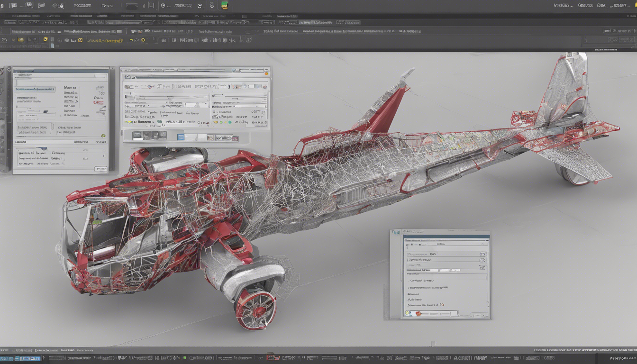The height and width of the screenshot is (364, 637).
Task: Open the first menu item at the far top-right
Action: point(563,6)
